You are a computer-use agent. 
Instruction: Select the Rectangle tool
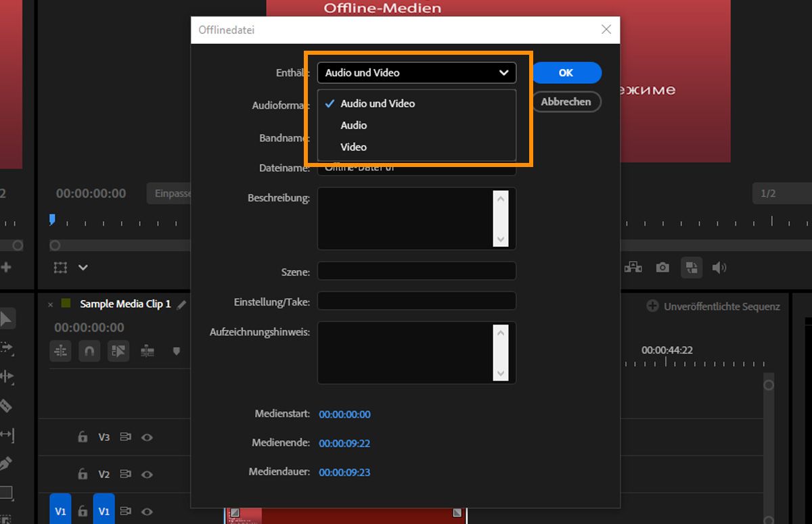[x=5, y=492]
